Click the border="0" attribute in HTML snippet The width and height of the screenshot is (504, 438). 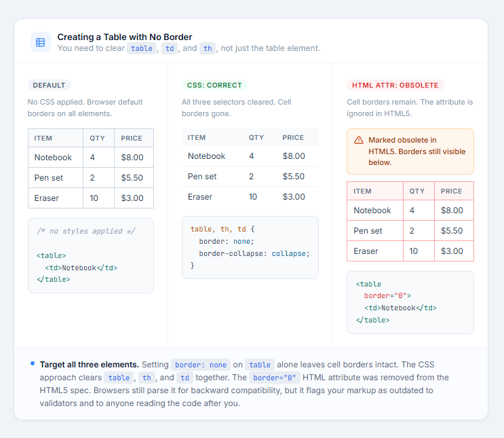click(387, 296)
